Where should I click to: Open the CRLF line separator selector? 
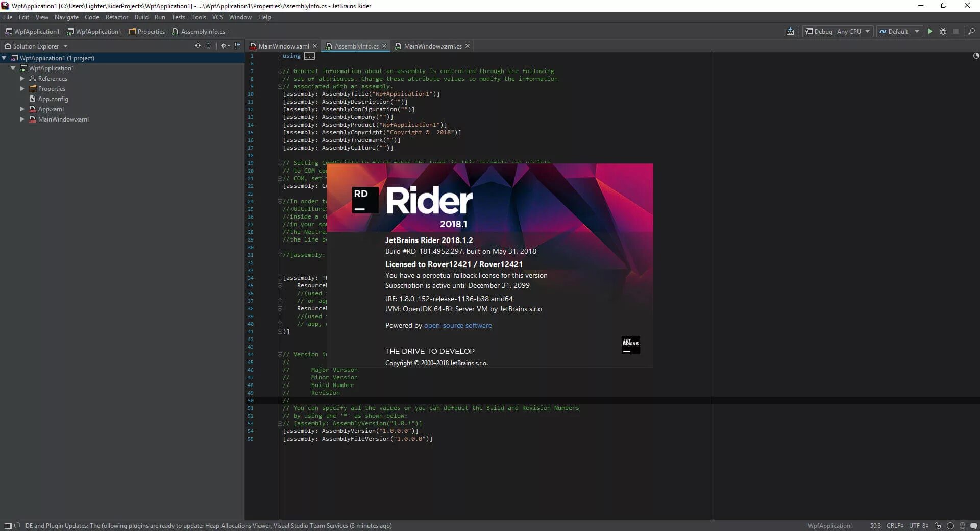pyautogui.click(x=895, y=525)
